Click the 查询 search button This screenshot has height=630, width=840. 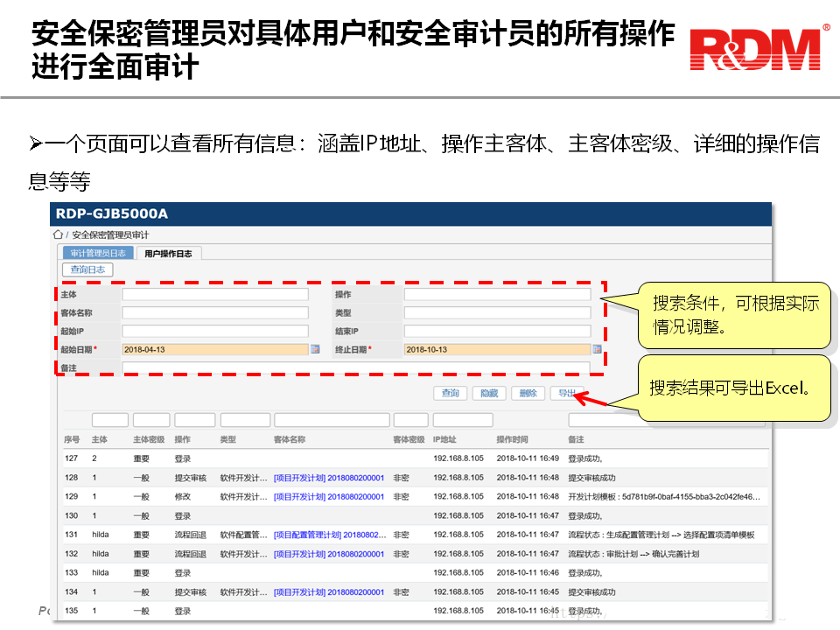point(450,393)
